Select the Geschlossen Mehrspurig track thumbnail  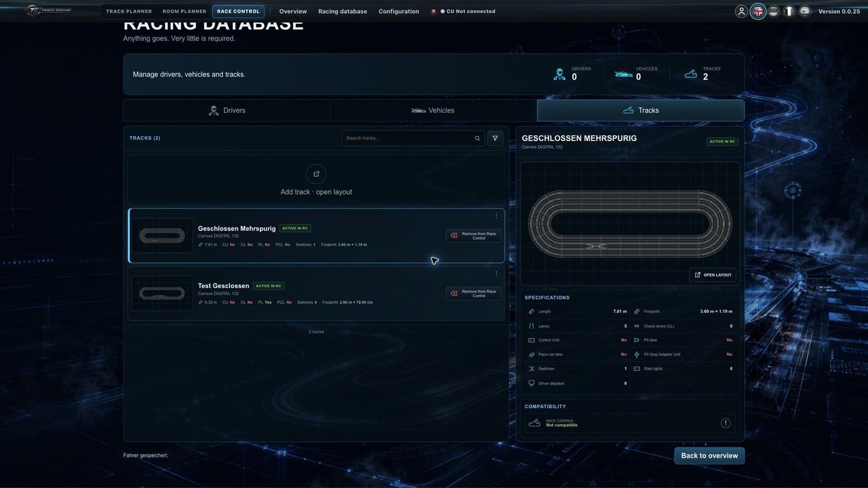[x=162, y=235]
